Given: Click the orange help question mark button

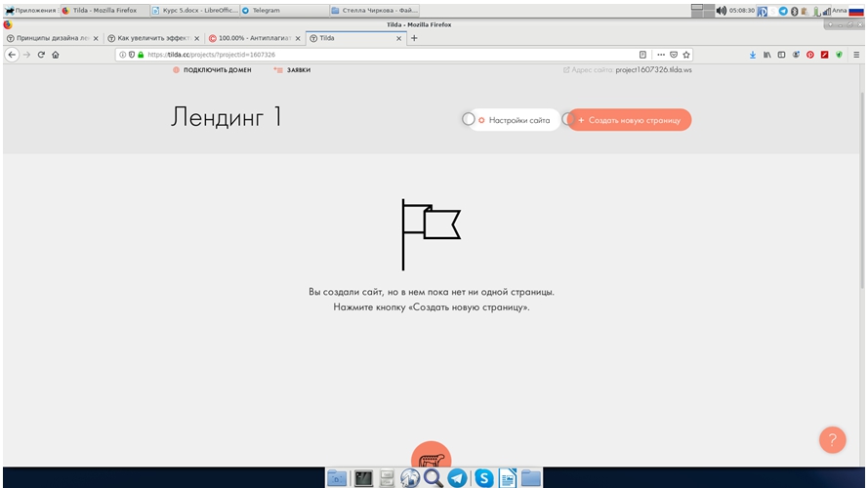Looking at the screenshot, I should [832, 440].
